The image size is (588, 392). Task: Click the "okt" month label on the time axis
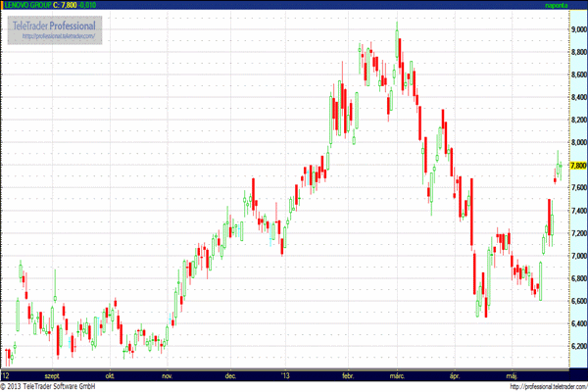pyautogui.click(x=110, y=375)
